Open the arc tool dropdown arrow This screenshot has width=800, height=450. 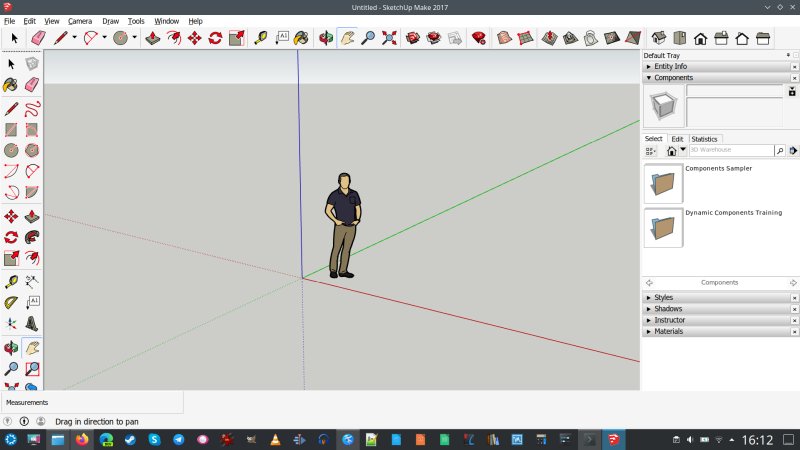[x=104, y=38]
